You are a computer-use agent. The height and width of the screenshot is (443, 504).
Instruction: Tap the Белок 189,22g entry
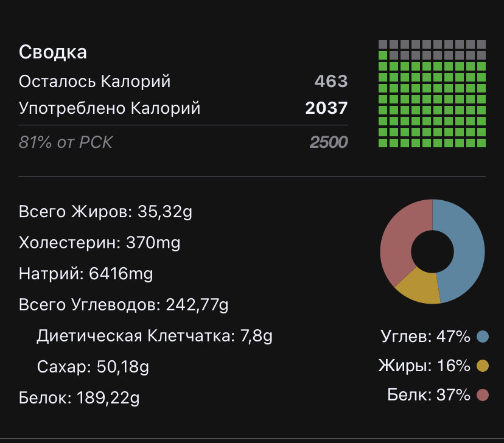pos(79,399)
